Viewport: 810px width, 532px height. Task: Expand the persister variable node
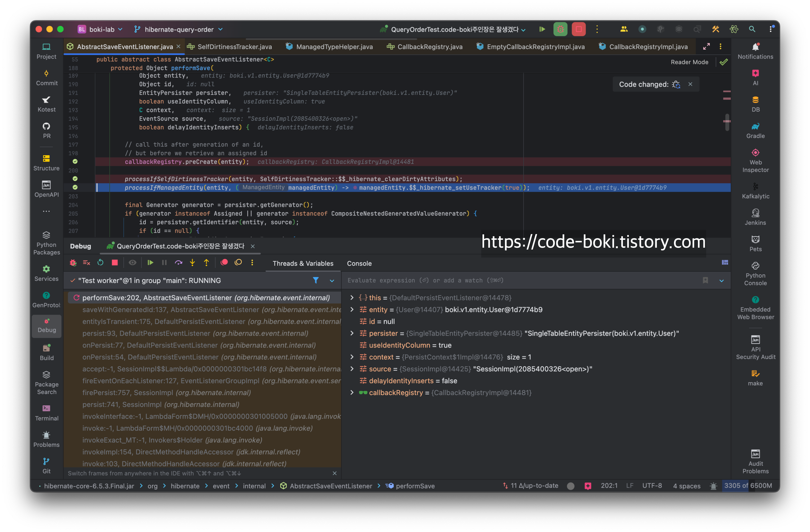(x=352, y=334)
